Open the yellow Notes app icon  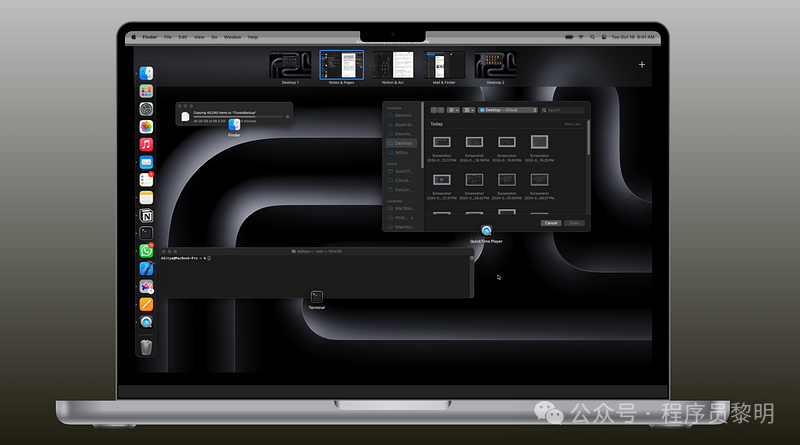(146, 197)
